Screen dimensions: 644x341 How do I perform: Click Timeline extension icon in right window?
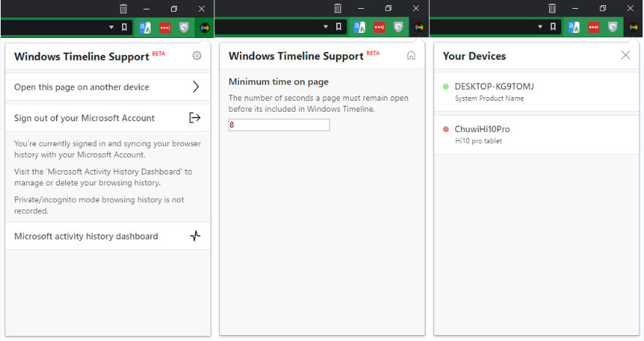click(633, 28)
